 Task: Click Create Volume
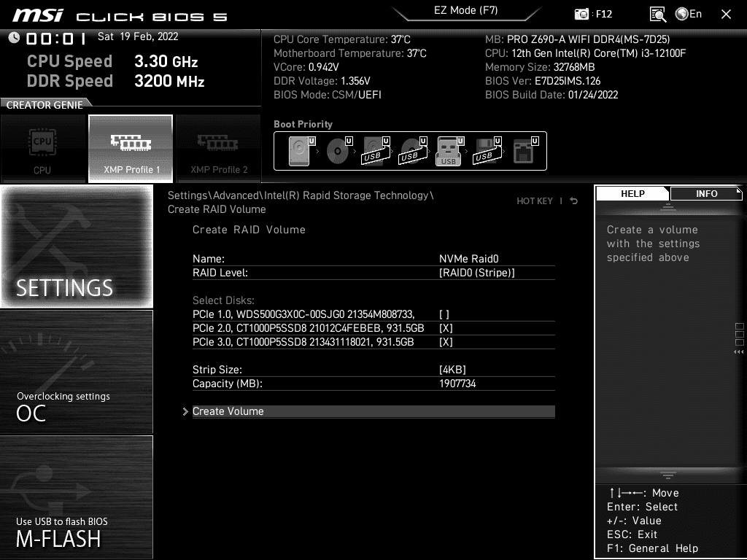coord(373,411)
